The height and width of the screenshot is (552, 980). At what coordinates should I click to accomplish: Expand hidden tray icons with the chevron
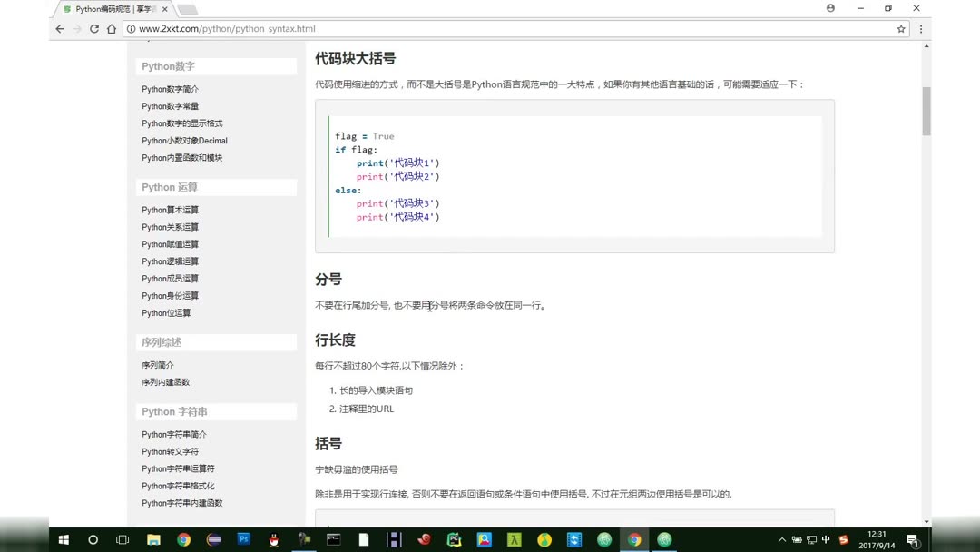(782, 539)
